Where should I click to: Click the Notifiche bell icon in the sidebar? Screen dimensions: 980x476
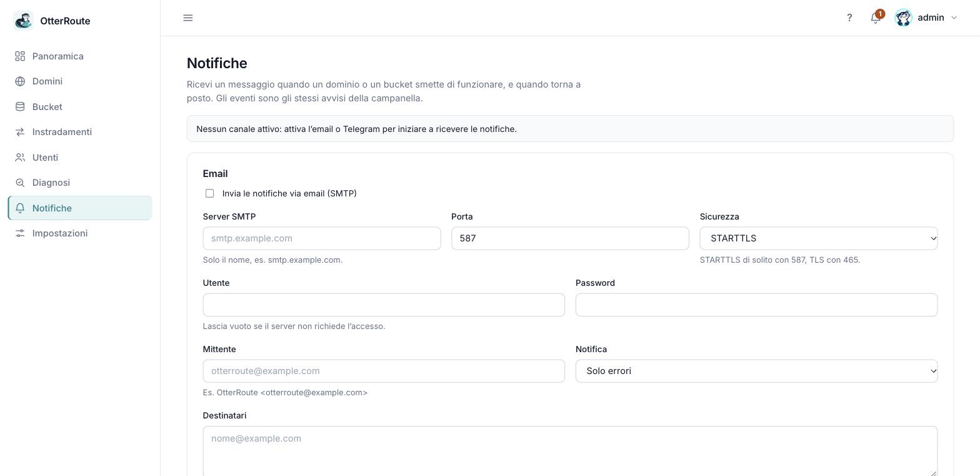coord(20,208)
